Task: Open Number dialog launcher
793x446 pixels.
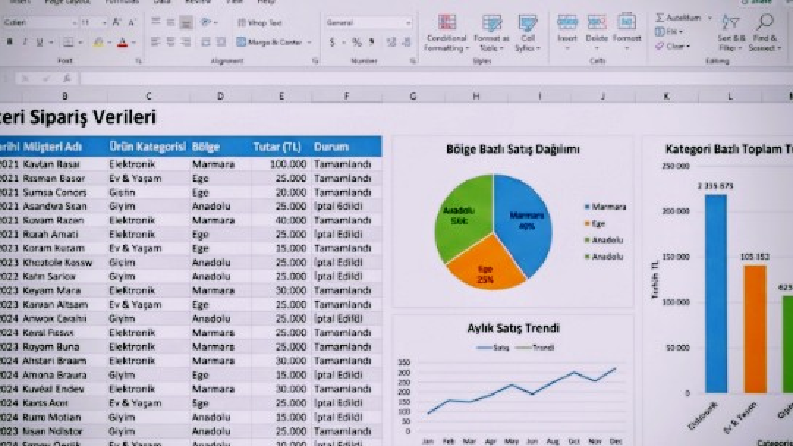Action: (x=412, y=61)
